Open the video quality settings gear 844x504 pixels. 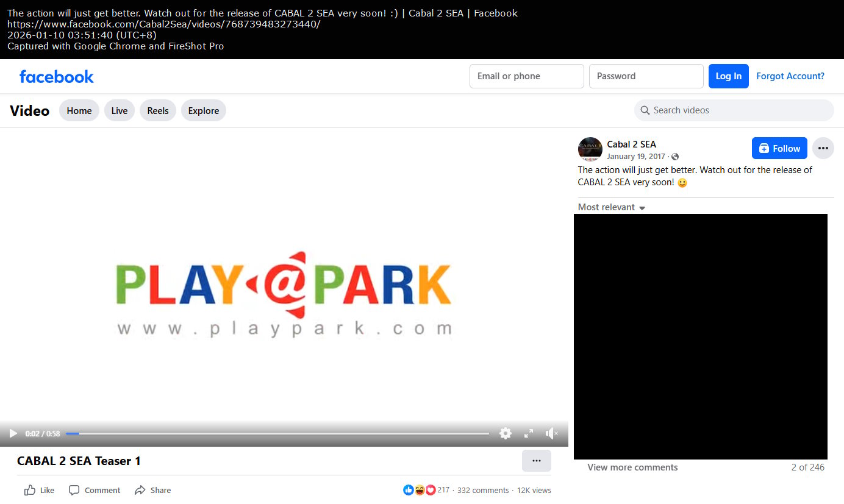(506, 433)
